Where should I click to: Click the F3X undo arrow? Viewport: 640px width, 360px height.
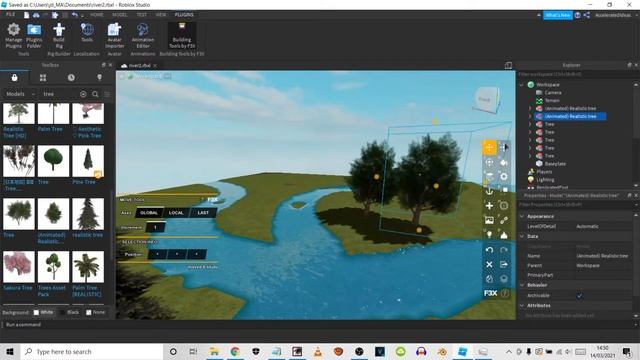489,250
